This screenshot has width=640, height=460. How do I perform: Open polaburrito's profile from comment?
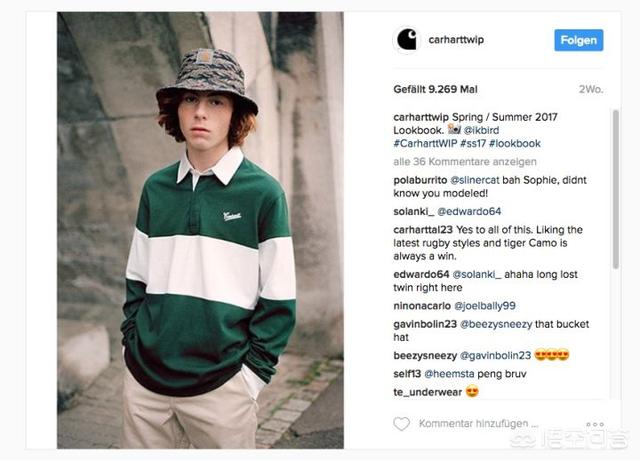click(x=426, y=178)
